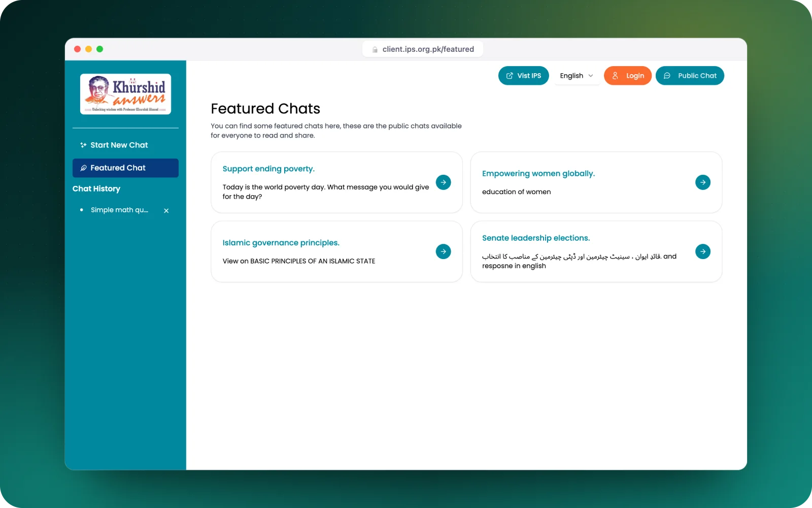Image resolution: width=812 pixels, height=508 pixels.
Task: Click the Featured Chats page heading
Action: tap(265, 109)
